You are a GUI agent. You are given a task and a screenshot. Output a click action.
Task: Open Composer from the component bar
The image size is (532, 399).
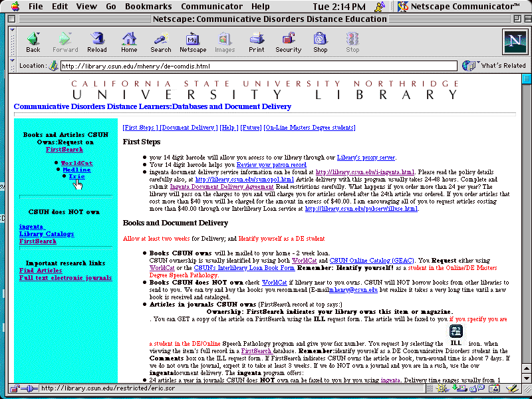click(x=511, y=388)
